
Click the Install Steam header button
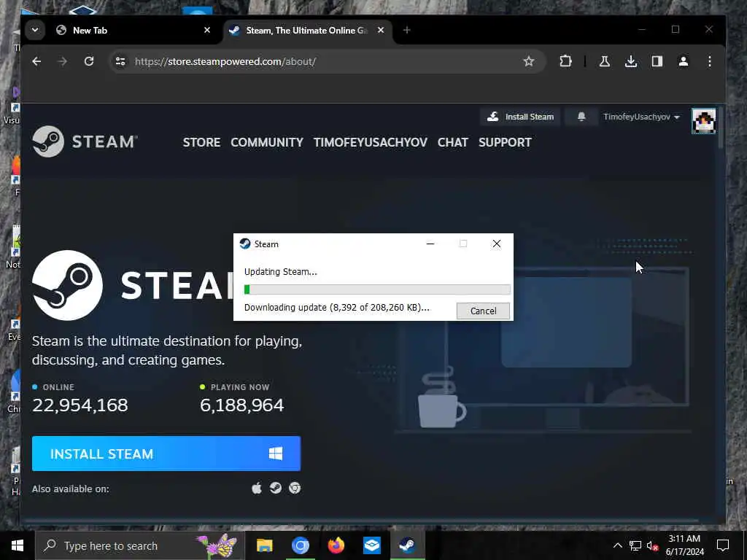(x=520, y=117)
